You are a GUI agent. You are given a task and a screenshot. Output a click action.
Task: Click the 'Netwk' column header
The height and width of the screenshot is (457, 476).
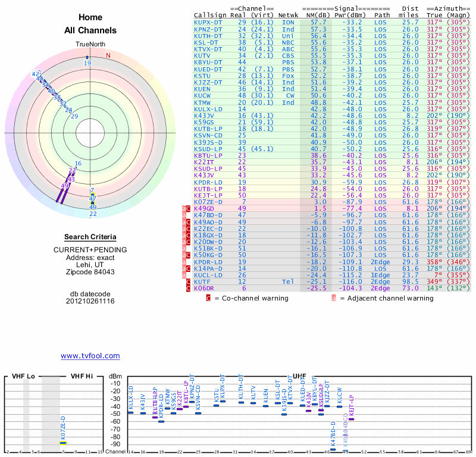click(288, 15)
